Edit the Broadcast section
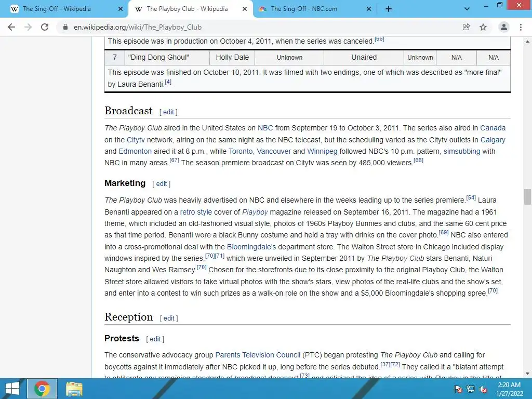The height and width of the screenshot is (399, 532). click(168, 112)
